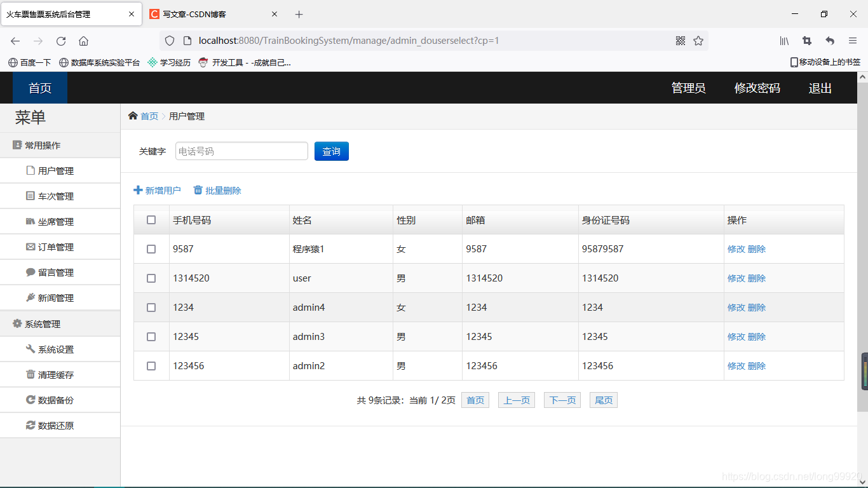This screenshot has width=868, height=488.
Task: Check the box for row 9587
Action: tap(151, 249)
